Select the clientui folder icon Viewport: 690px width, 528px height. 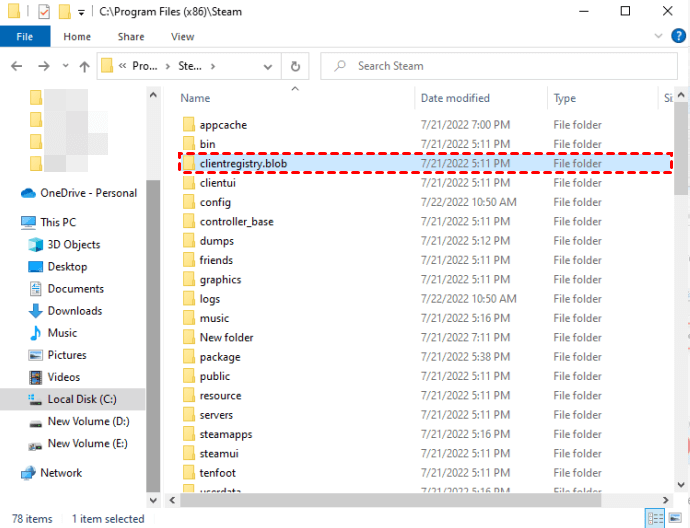coord(189,183)
